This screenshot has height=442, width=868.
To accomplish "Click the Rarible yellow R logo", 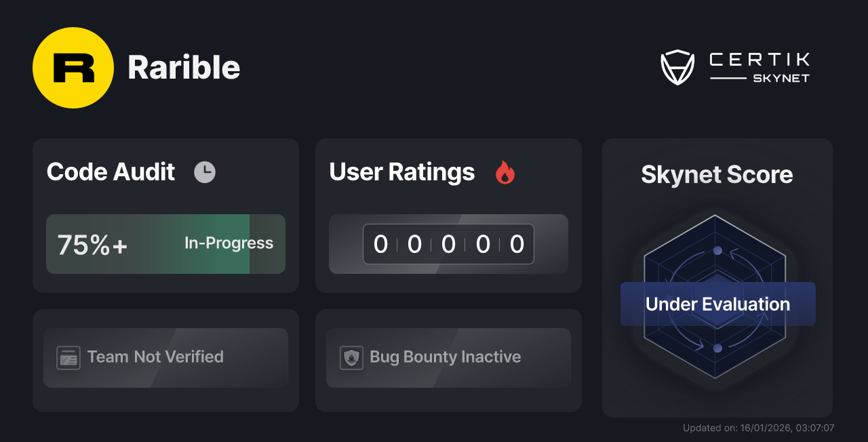I will tap(73, 67).
